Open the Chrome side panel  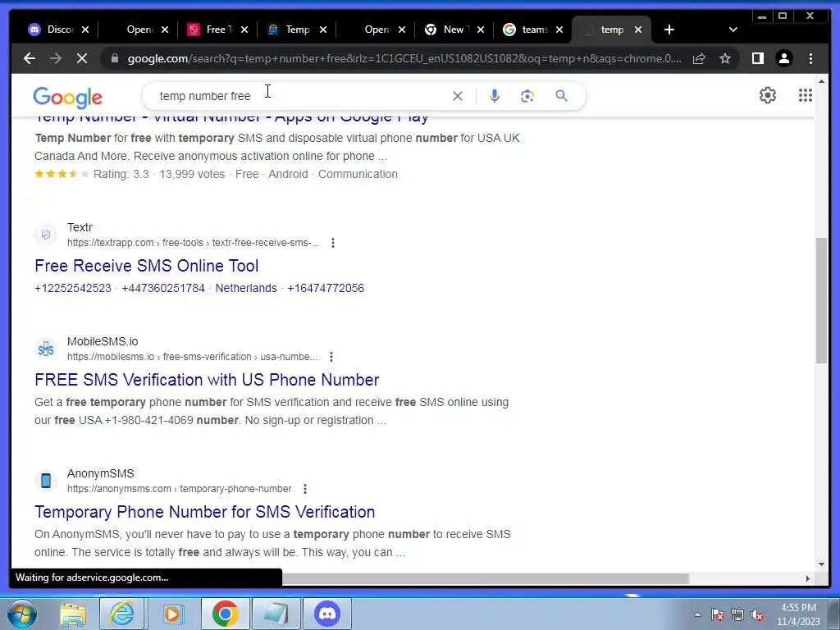pos(757,58)
